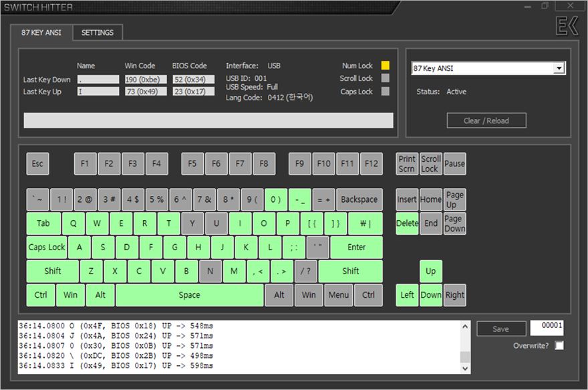Enable the Overwrite checkbox

pos(559,345)
